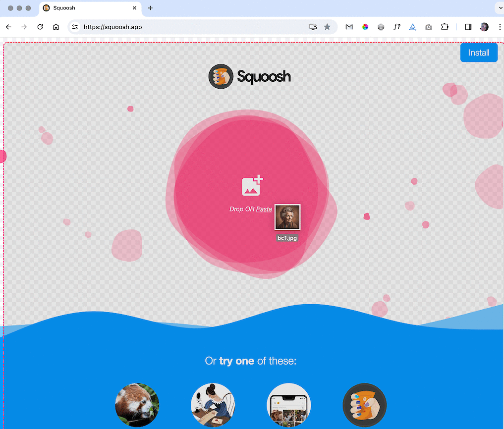Click the f? font finder extension
Screen dimensions: 504x429
pos(396,27)
